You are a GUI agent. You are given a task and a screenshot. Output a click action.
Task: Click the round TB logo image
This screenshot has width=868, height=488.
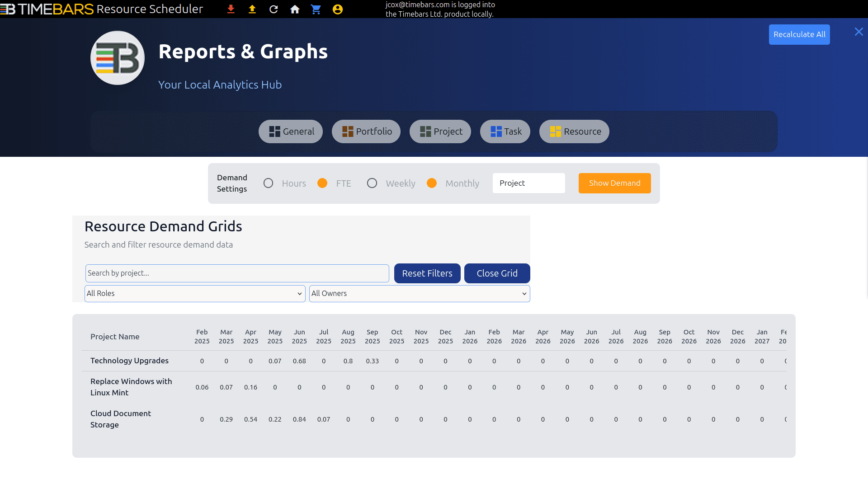click(118, 58)
